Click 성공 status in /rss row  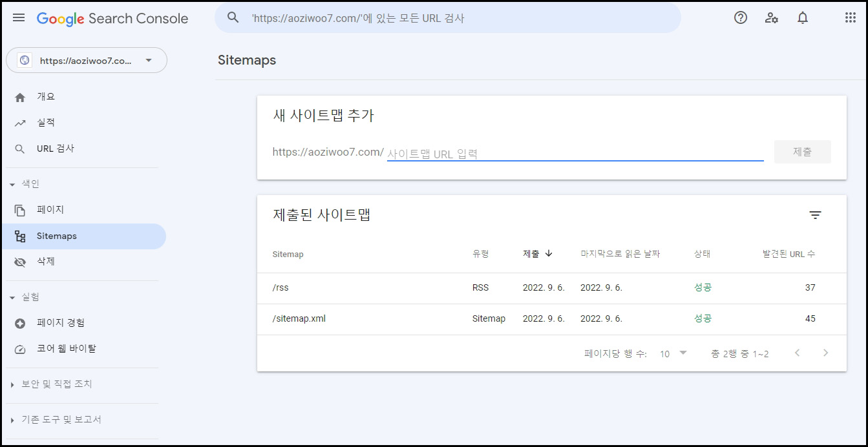pyautogui.click(x=703, y=287)
